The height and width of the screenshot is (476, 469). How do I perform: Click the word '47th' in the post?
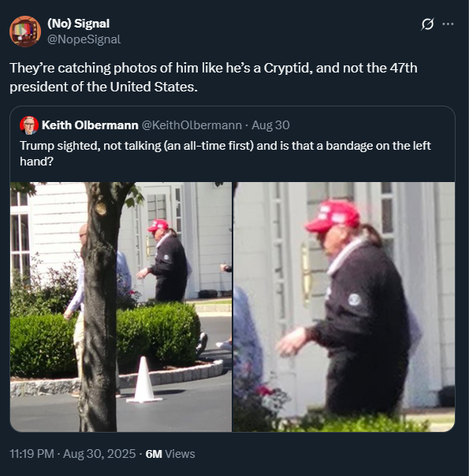(x=404, y=68)
